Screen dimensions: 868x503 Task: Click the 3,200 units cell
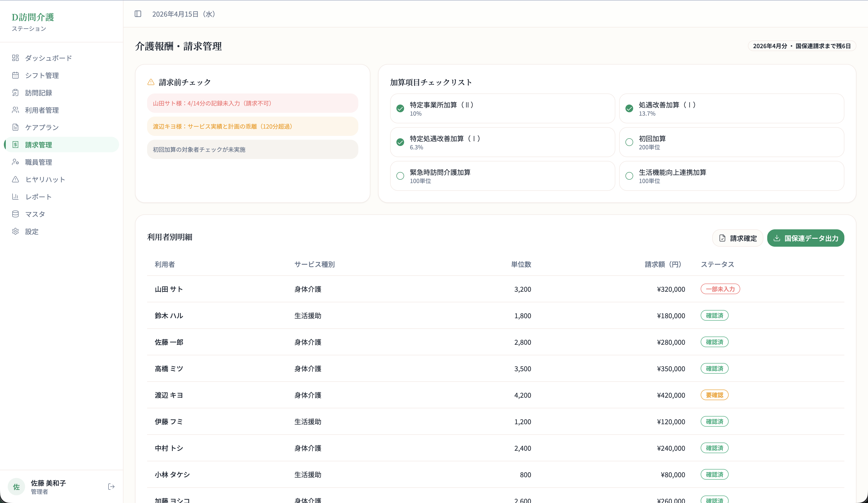(522, 289)
